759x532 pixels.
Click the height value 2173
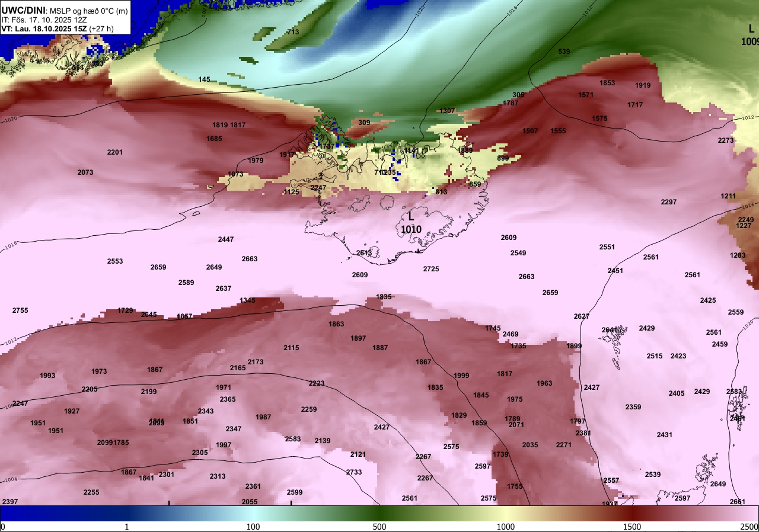(256, 362)
